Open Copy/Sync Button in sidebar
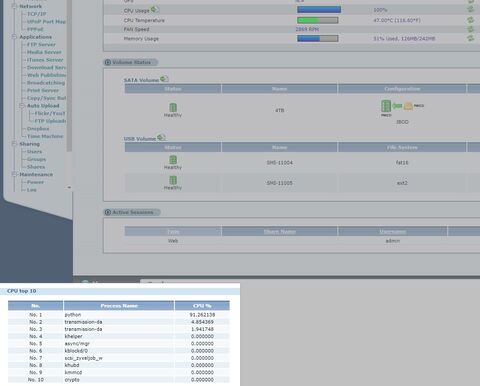This screenshot has height=386, width=480. pyautogui.click(x=46, y=98)
